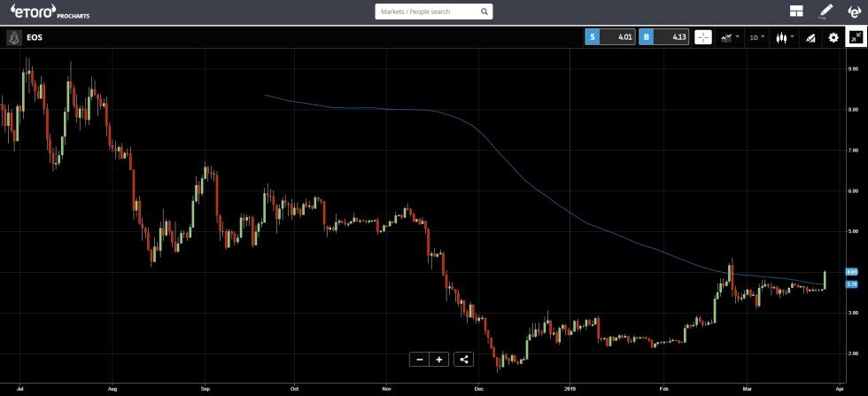Click the Buy button at 4.13

663,37
